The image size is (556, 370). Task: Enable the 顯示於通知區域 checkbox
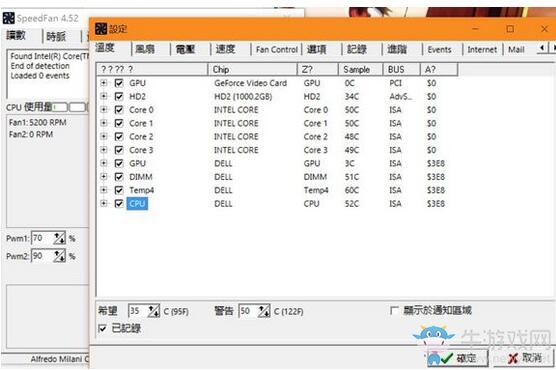pyautogui.click(x=394, y=311)
